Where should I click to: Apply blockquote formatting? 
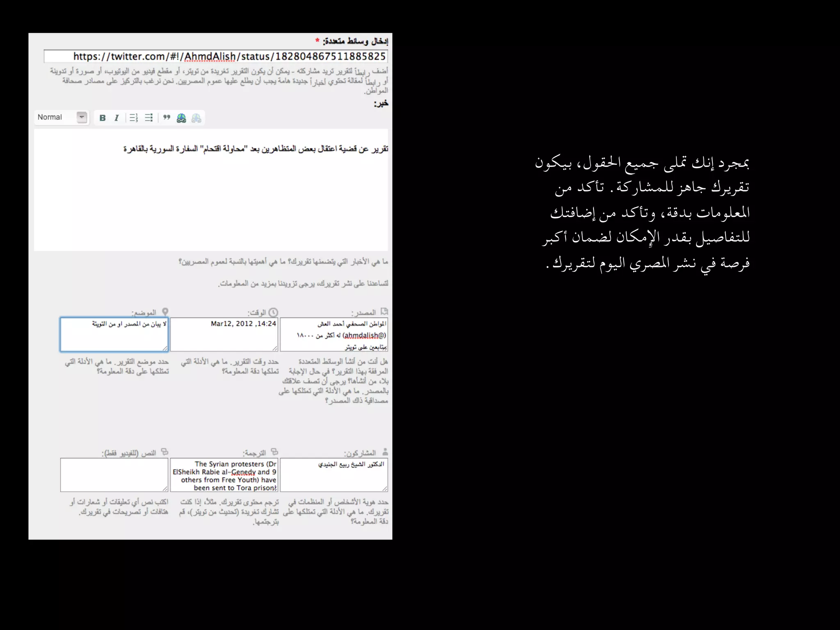pyautogui.click(x=167, y=118)
